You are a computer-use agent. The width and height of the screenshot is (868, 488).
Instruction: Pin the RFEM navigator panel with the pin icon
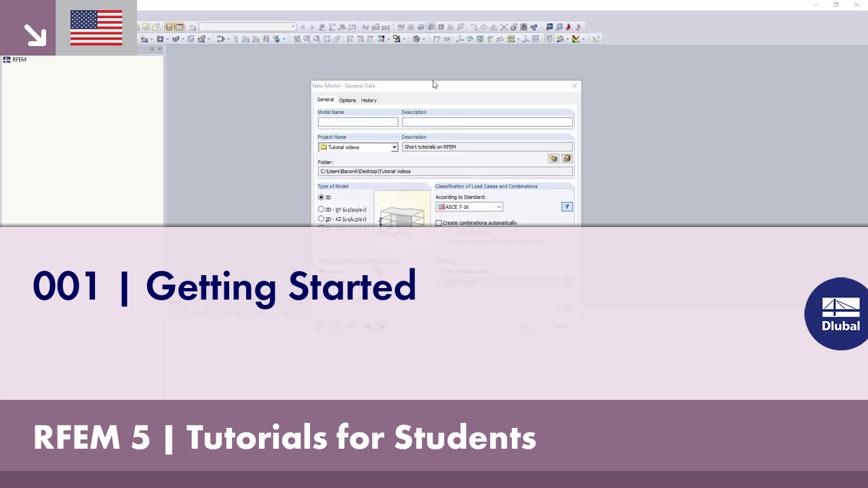tap(153, 49)
